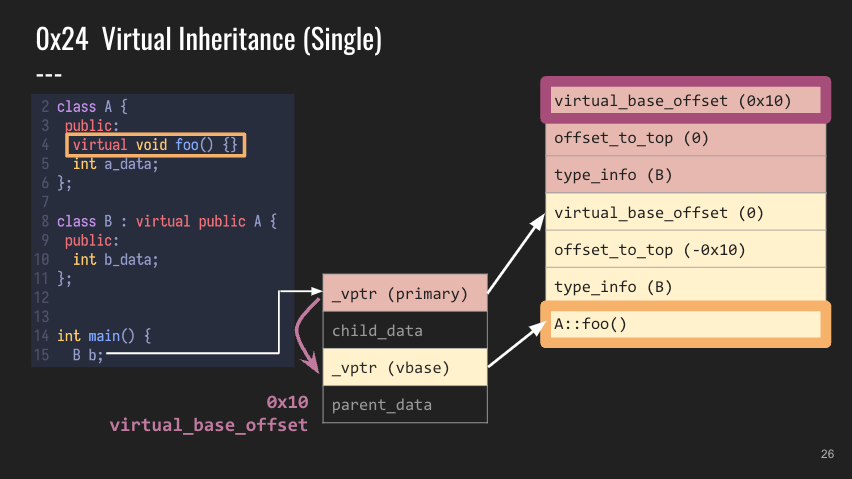Viewport: 852px width, 479px height.
Task: Click the pink '0x10' offset label
Action: tap(287, 402)
